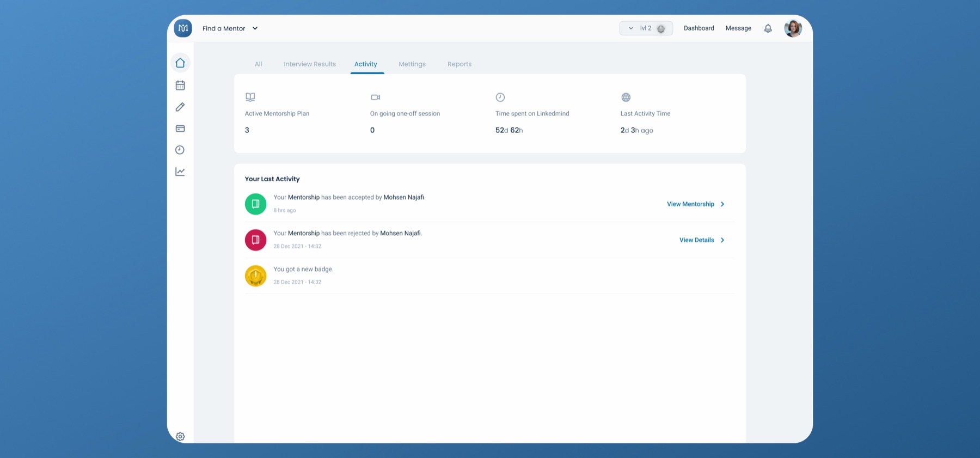Open the clock history icon in sidebar

[x=180, y=150]
